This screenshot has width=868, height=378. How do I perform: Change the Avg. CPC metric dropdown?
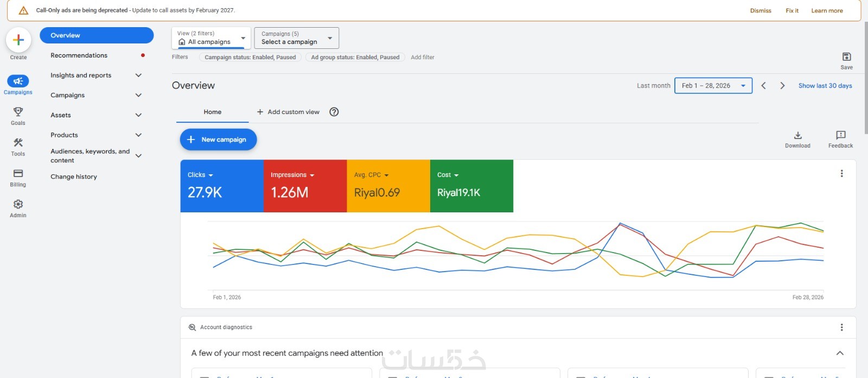tap(371, 175)
